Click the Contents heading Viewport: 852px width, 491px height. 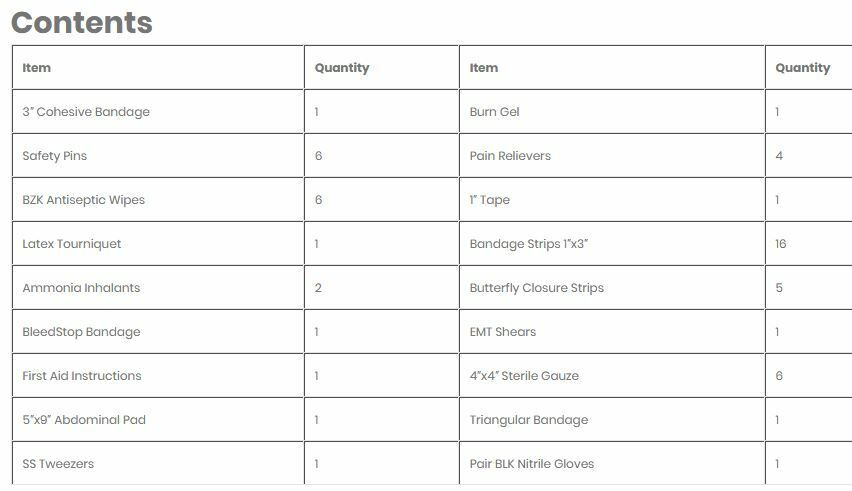pos(82,23)
